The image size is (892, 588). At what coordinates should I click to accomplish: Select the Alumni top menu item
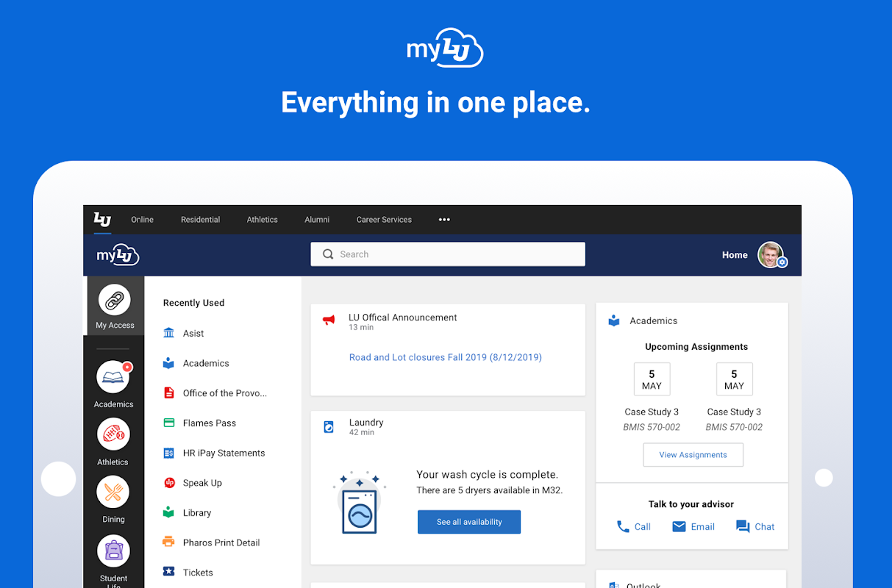[x=317, y=219]
